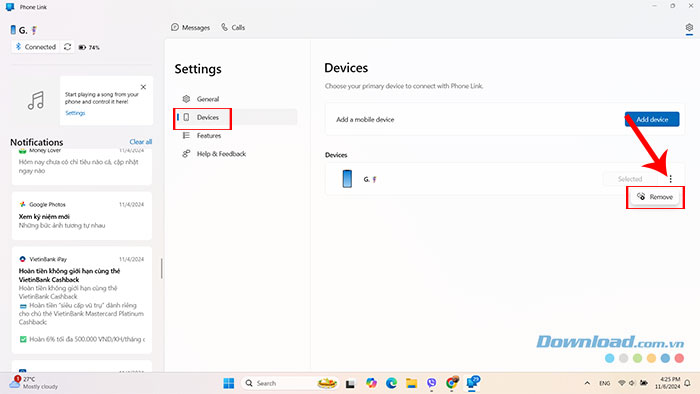
Task: Click the taskbar Search box
Action: coord(290,383)
